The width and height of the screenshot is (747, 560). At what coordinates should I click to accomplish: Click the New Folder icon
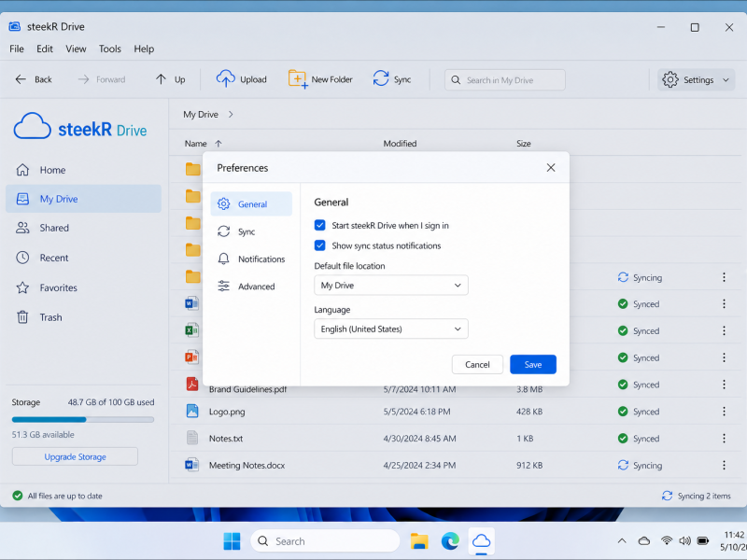pyautogui.click(x=298, y=79)
